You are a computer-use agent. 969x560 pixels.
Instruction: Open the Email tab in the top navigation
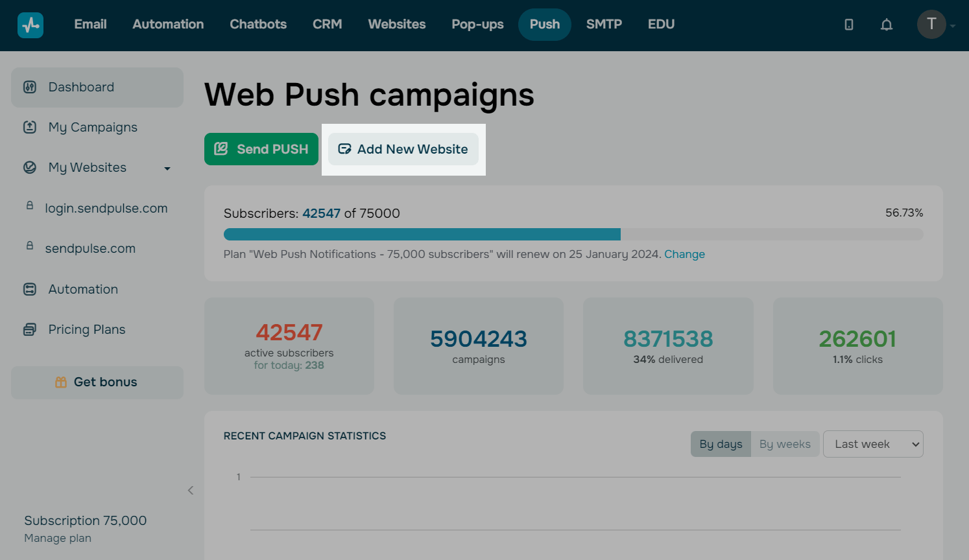(90, 25)
